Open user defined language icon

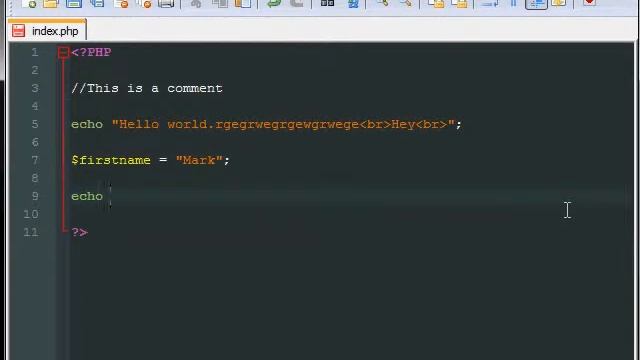coord(558,3)
